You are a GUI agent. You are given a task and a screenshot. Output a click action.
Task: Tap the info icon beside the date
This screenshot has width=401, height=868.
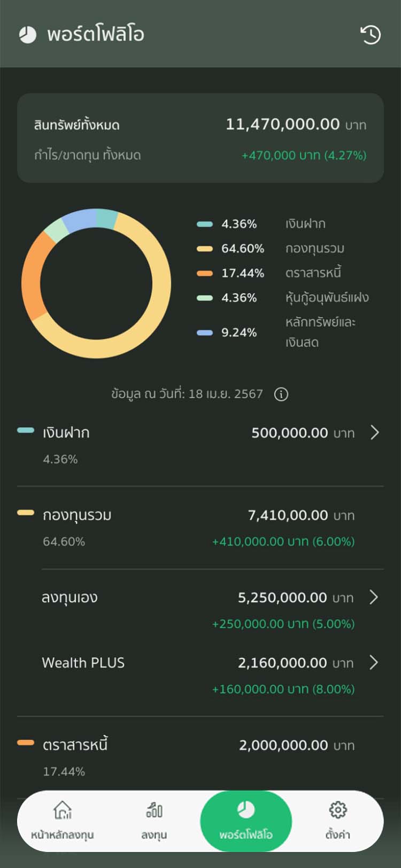(281, 394)
